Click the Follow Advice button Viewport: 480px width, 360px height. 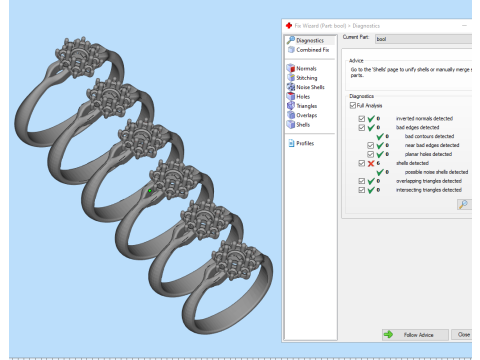415,335
